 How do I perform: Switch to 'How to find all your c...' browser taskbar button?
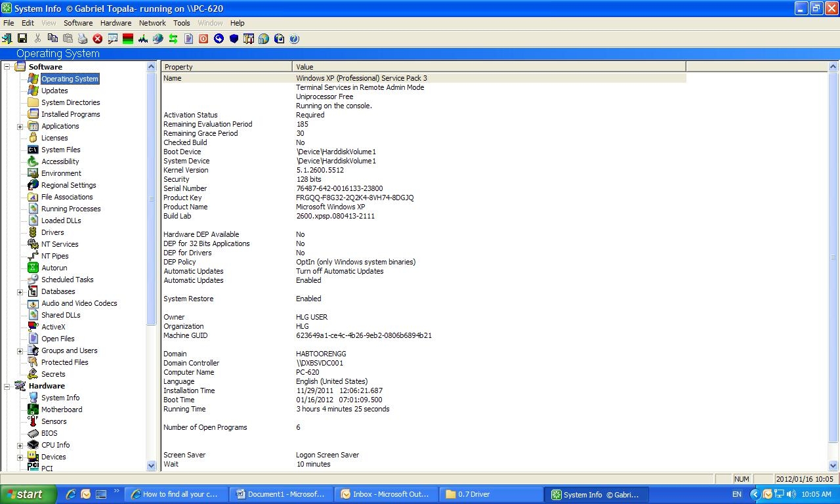(177, 494)
